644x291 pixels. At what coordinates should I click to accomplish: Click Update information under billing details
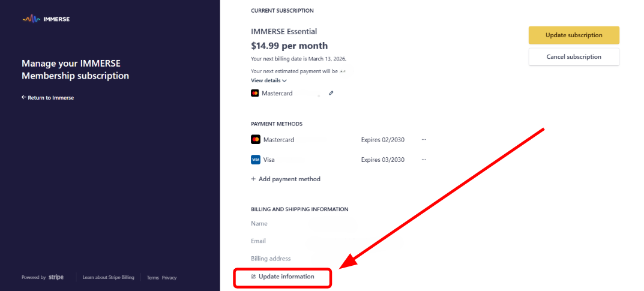click(286, 277)
